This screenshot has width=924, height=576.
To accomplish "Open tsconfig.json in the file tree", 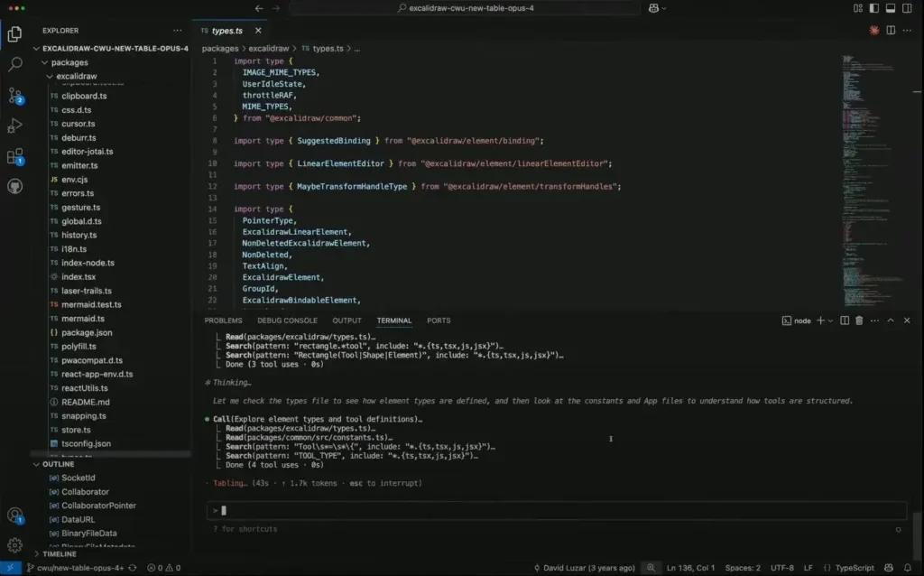I will click(86, 444).
